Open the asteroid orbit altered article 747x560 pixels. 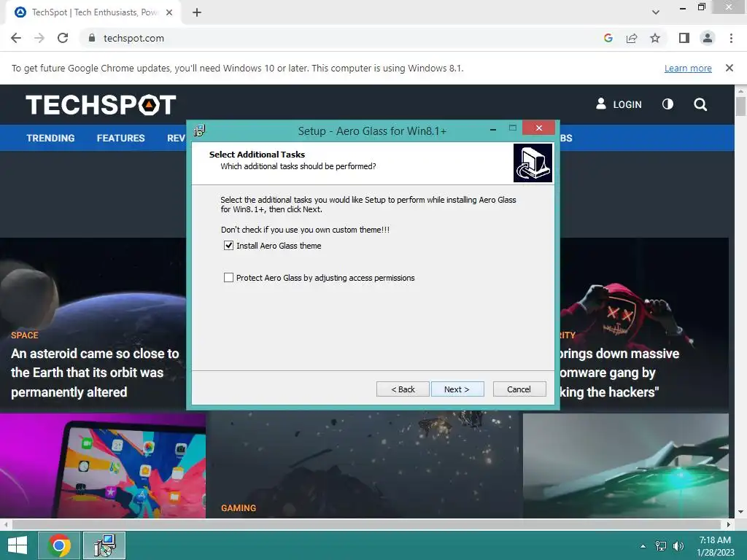pos(95,373)
